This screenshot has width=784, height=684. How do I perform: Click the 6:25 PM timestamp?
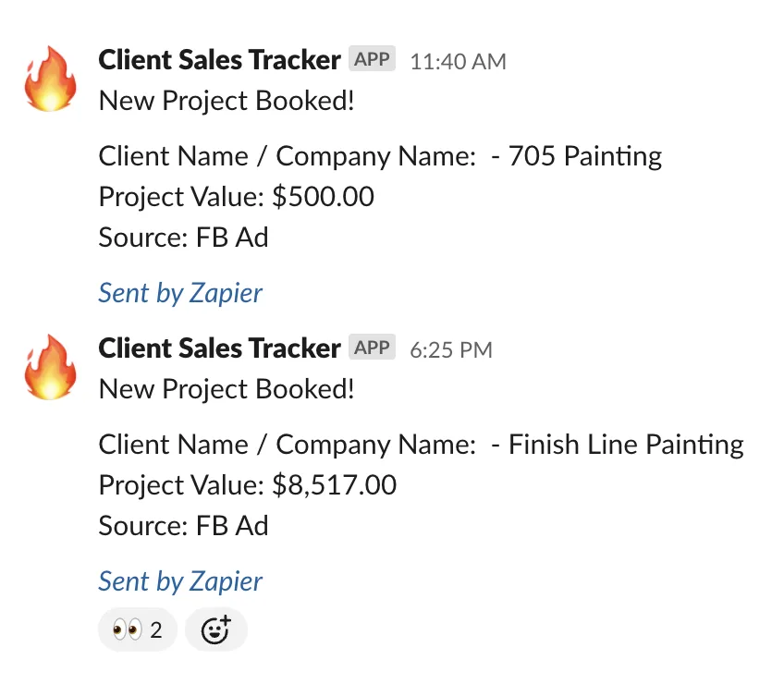point(451,350)
